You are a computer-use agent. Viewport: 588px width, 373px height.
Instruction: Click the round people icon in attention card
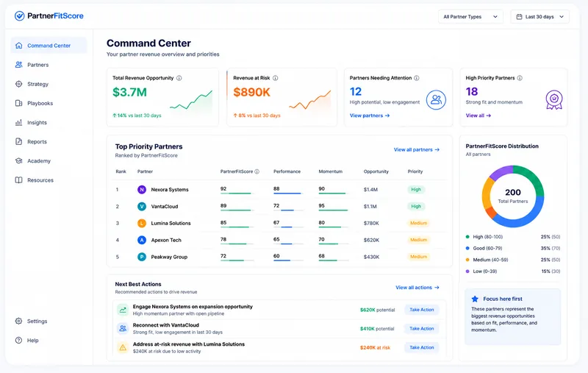(x=436, y=100)
